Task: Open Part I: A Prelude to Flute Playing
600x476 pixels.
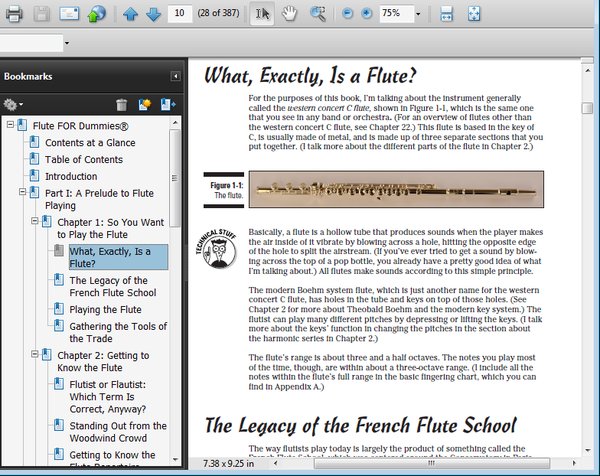Action: pos(99,199)
